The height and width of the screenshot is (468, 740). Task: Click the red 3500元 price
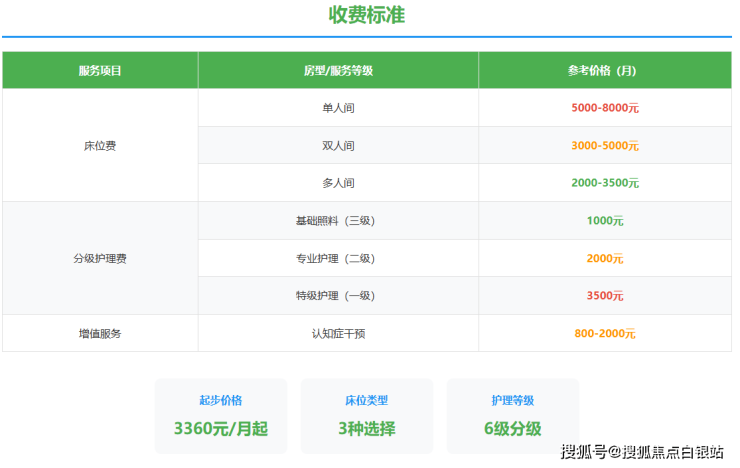[x=604, y=296]
